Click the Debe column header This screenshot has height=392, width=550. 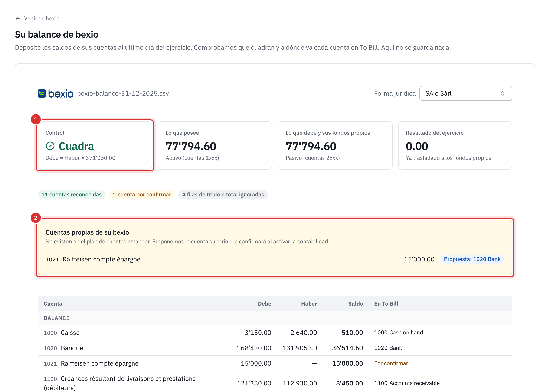click(x=264, y=304)
